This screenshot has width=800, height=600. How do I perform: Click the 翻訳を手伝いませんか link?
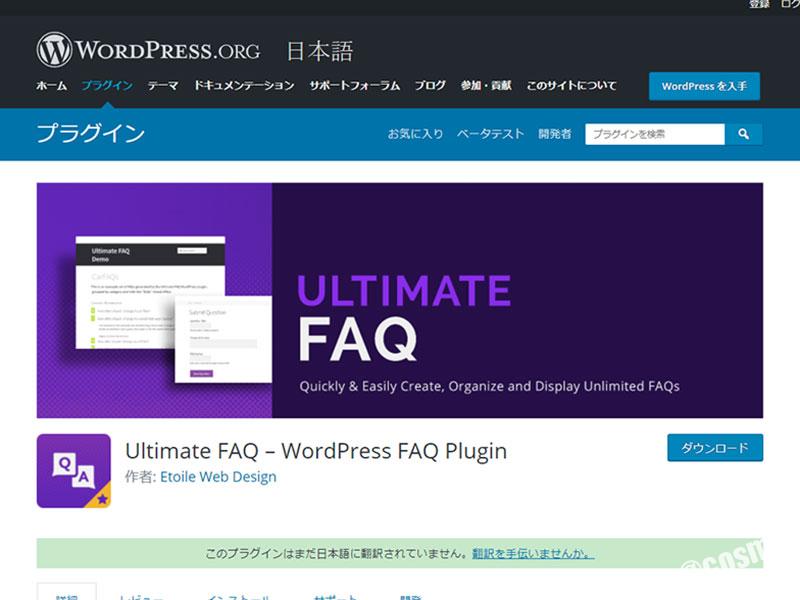click(x=533, y=553)
